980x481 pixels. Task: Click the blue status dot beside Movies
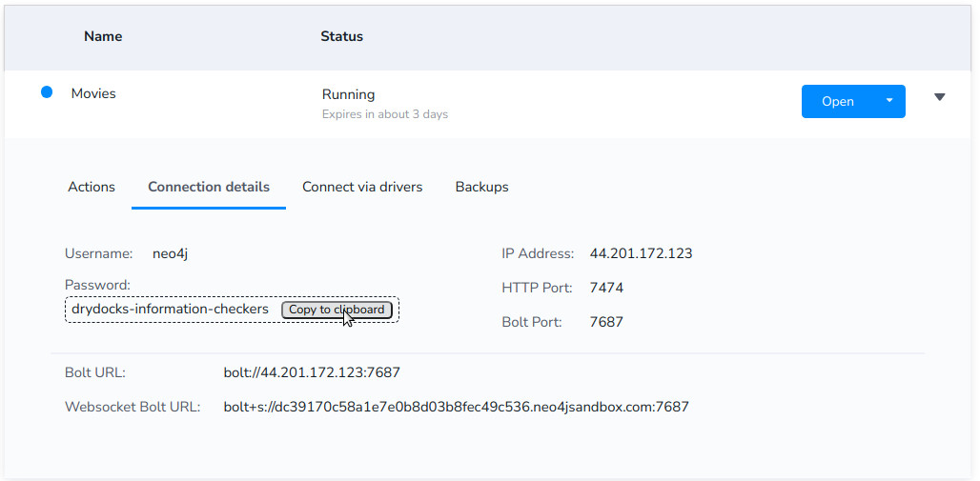click(47, 92)
